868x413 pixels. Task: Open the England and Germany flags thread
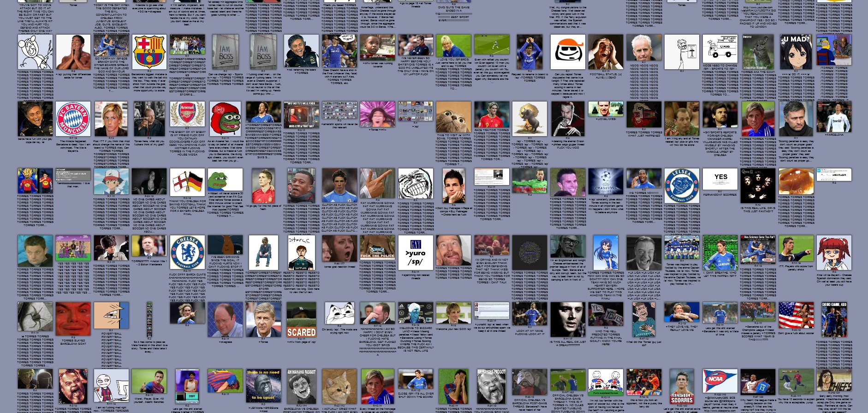[187, 182]
